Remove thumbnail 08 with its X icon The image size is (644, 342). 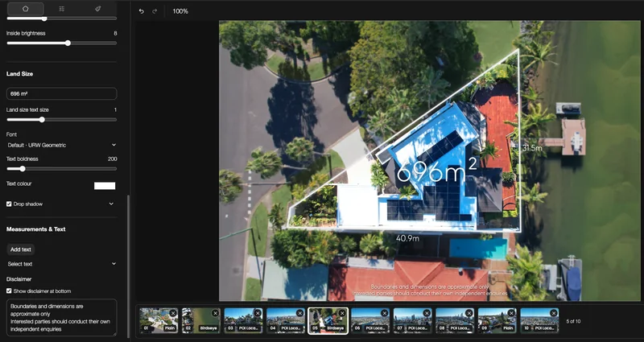click(x=469, y=313)
